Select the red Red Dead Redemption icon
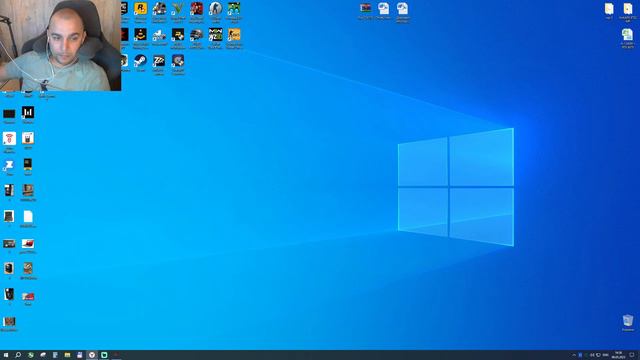Image resolution: width=640 pixels, height=360 pixels. [197, 9]
